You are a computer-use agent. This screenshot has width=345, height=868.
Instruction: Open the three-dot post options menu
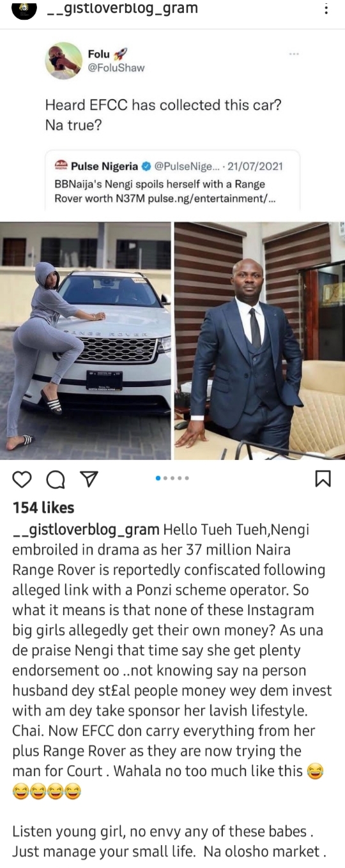(326, 10)
